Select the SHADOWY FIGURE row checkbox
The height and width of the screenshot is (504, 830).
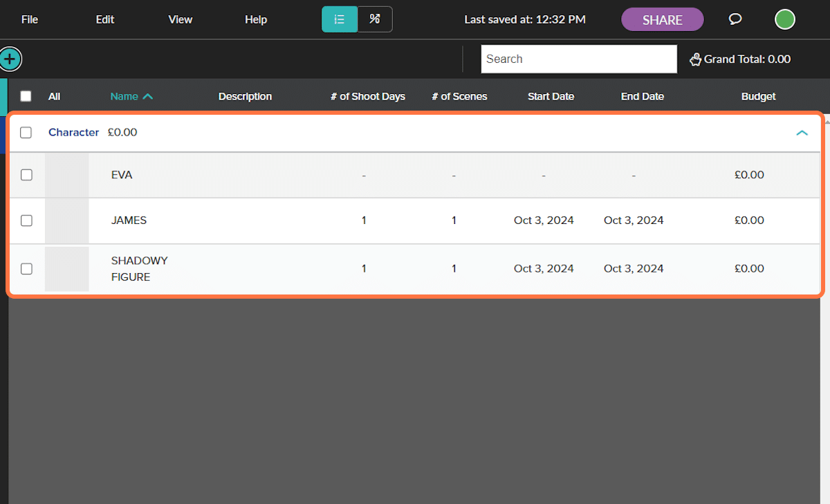[x=26, y=269]
